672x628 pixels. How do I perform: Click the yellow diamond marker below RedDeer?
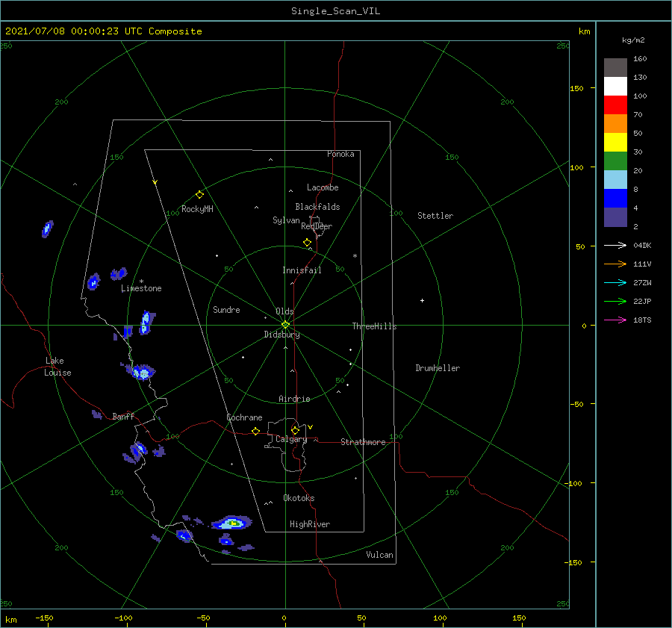point(307,242)
